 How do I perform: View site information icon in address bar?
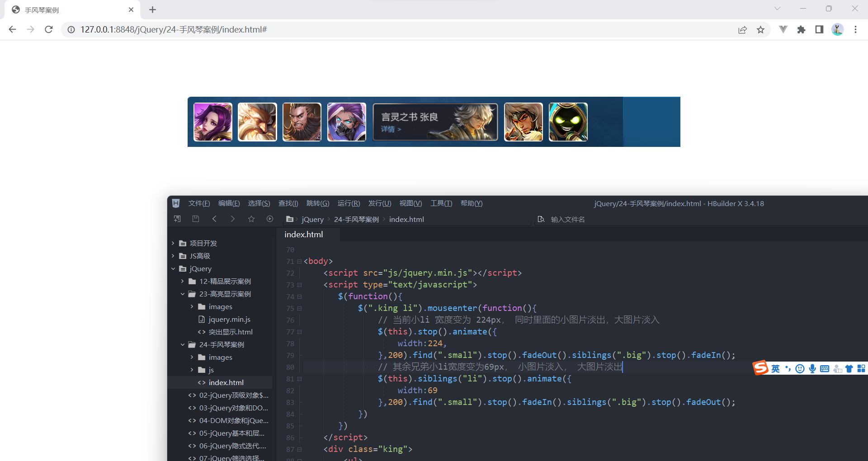point(71,29)
